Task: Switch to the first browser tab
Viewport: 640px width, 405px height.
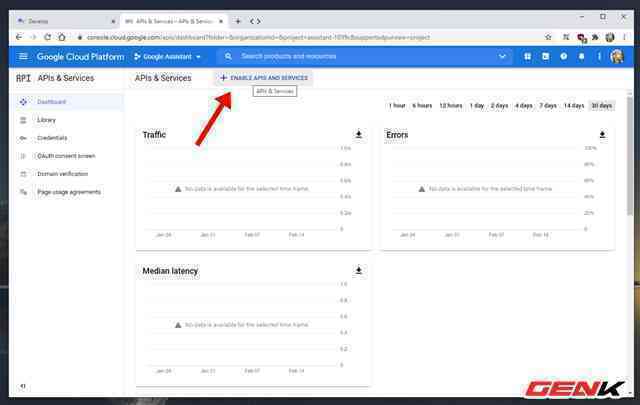Action: click(x=67, y=21)
